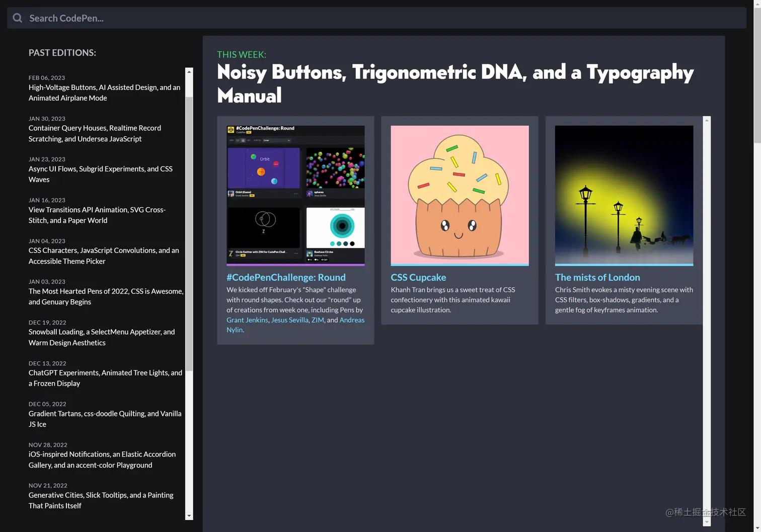Open the Generative Cities edition
761x532 pixels.
tap(101, 500)
